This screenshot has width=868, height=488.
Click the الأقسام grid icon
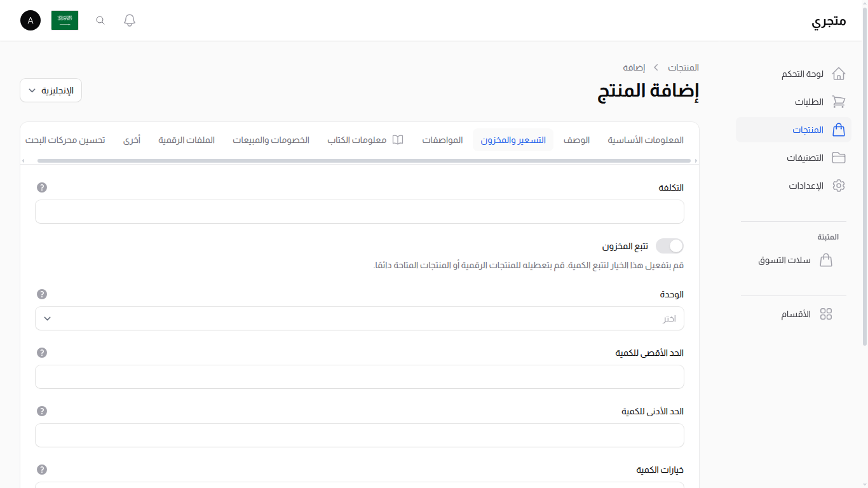(x=826, y=313)
